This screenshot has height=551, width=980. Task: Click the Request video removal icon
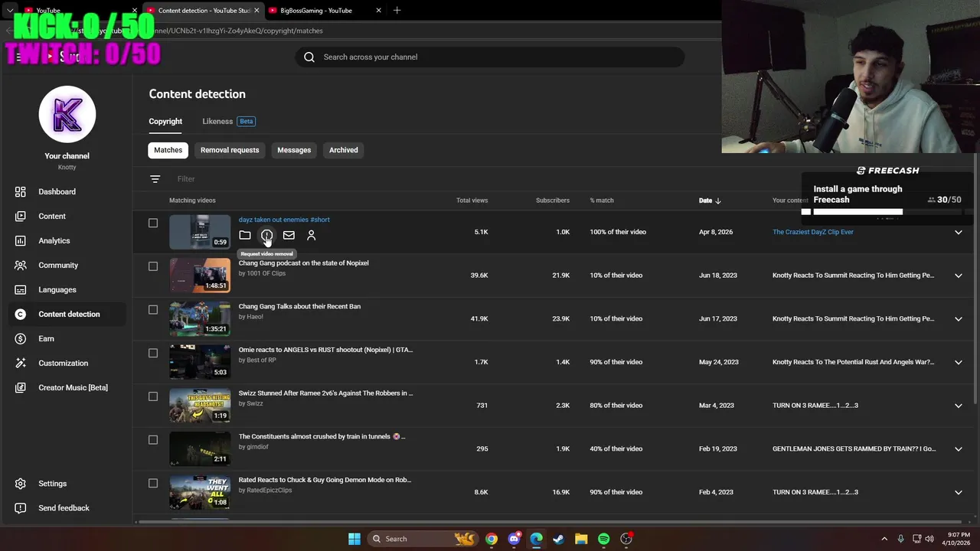(266, 235)
